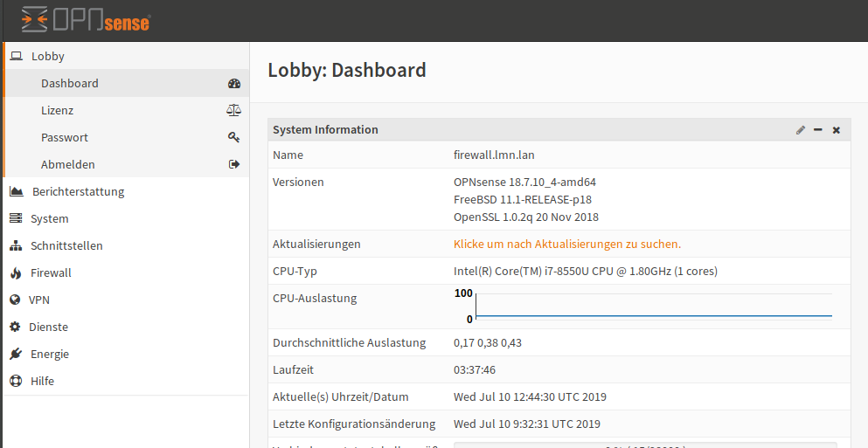Click the Dashboard gauge icon
The width and height of the screenshot is (868, 448).
coord(234,84)
